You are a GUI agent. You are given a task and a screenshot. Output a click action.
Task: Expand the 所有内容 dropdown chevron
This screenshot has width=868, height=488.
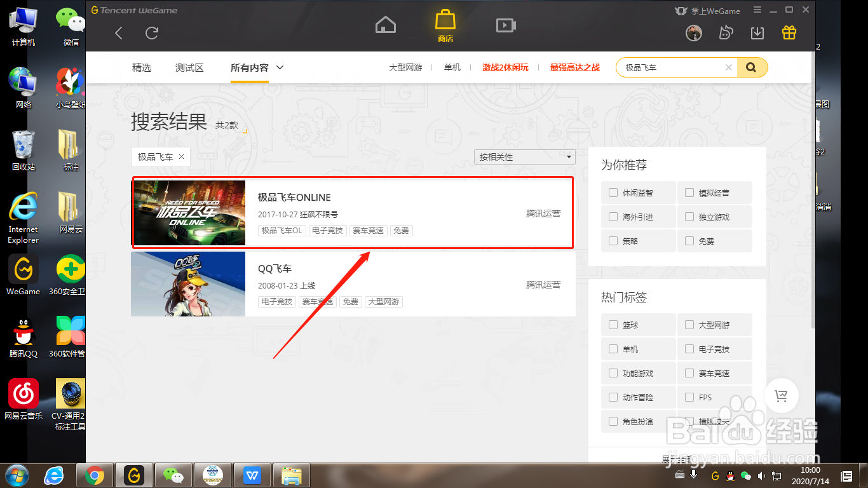click(x=280, y=67)
